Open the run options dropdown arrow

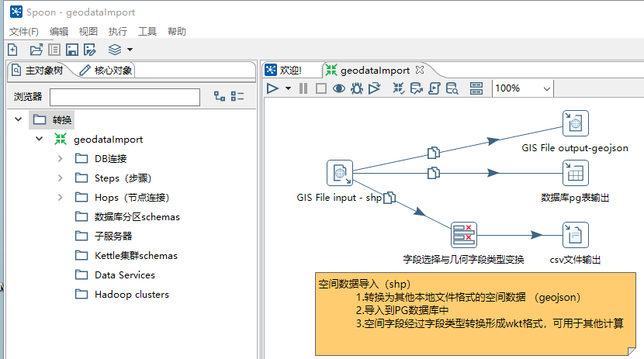click(288, 88)
